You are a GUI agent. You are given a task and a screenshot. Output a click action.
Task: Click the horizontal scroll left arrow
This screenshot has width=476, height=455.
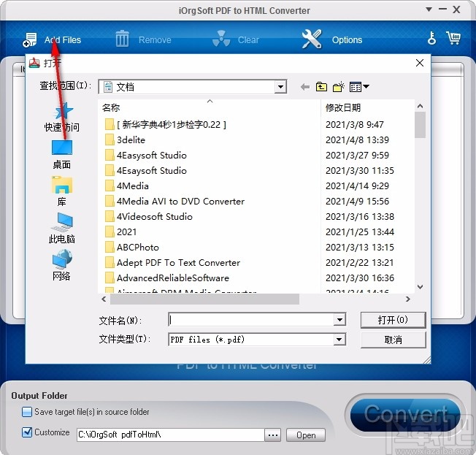[x=104, y=299]
